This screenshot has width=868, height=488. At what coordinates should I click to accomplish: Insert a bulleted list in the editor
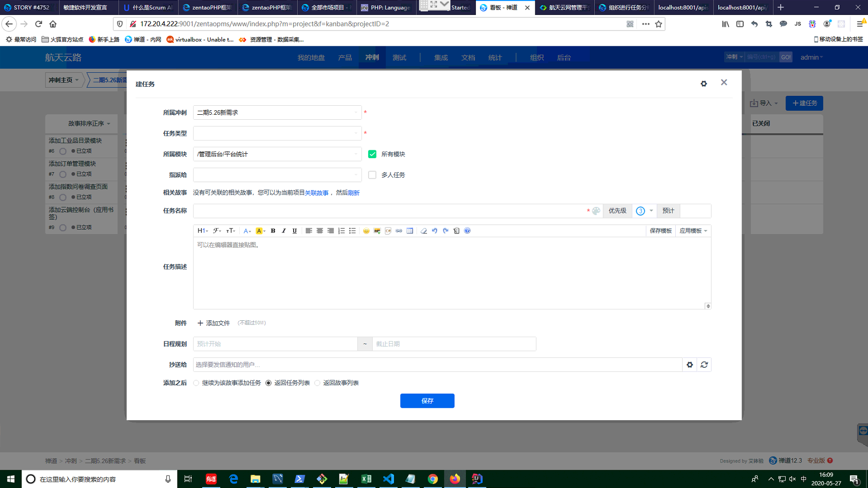pos(353,231)
